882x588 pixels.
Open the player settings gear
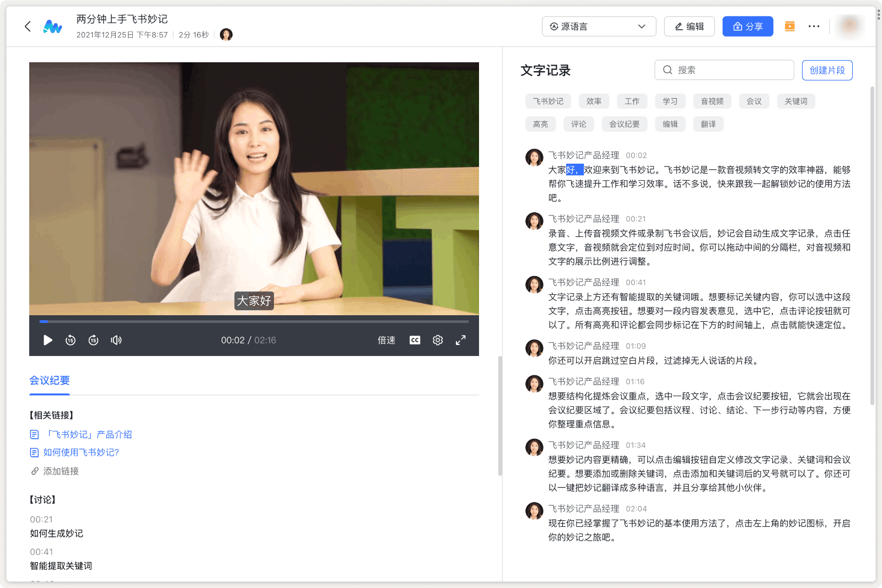[437, 340]
